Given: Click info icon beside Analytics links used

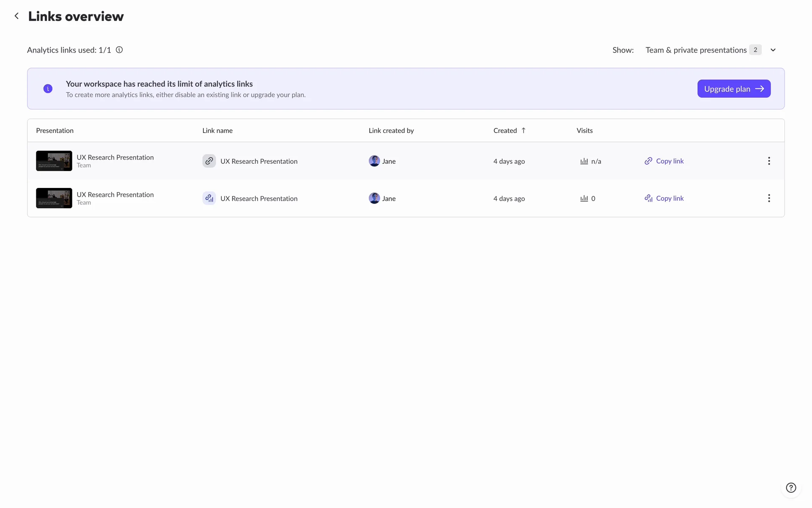Looking at the screenshot, I should point(119,50).
